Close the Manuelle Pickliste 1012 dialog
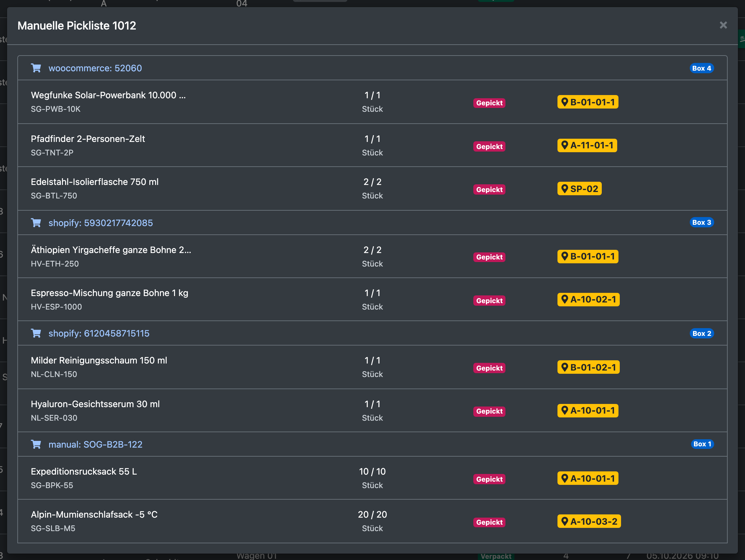Screen dimensions: 745x560 [723, 25]
